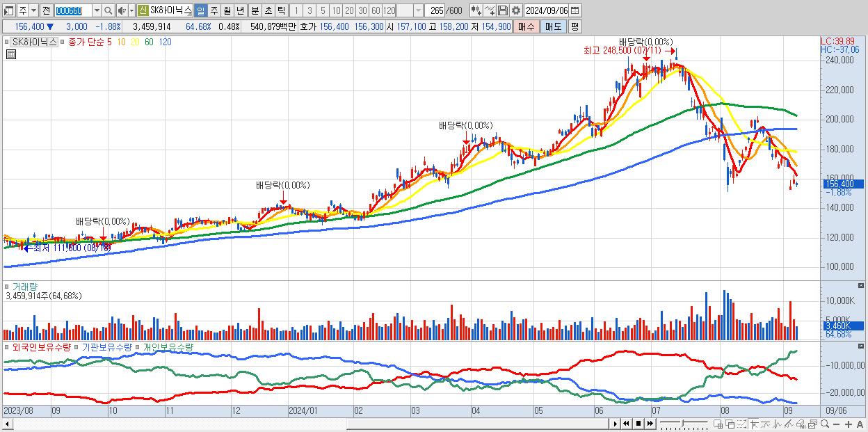Open the calendar date picker icon
Viewport: 868px width, 432px height.
(x=577, y=10)
